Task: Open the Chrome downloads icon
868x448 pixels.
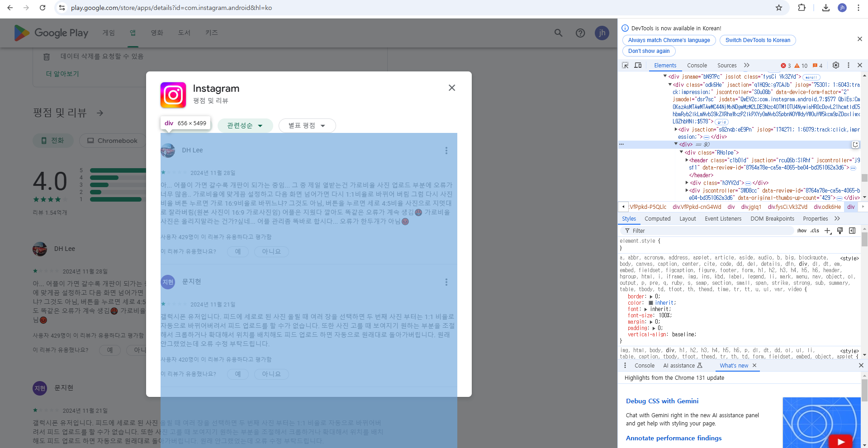Action: (826, 8)
